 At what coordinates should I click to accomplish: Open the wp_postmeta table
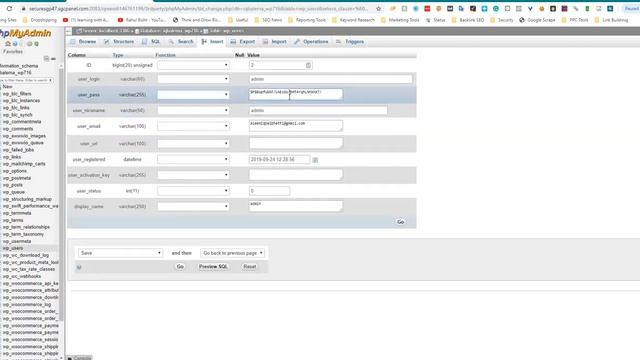pyautogui.click(x=16, y=178)
